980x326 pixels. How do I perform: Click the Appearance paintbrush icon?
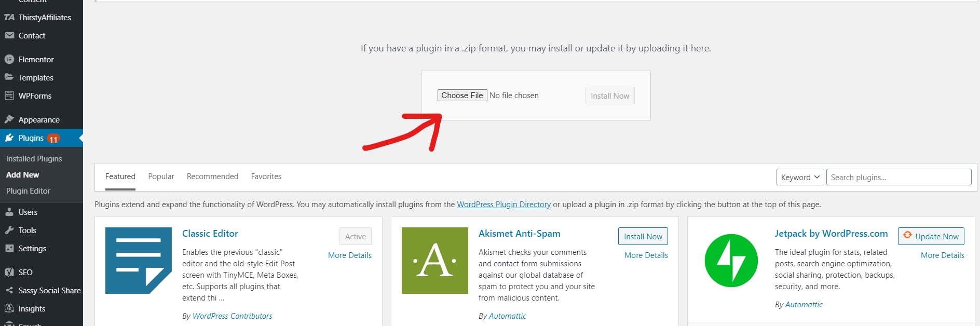coord(9,119)
